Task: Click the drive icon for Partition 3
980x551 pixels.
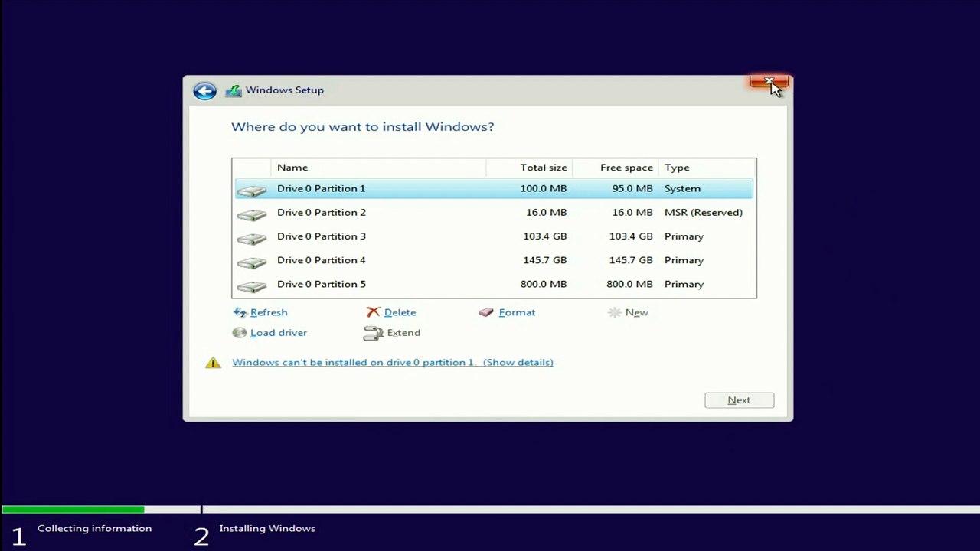Action: [x=251, y=237]
